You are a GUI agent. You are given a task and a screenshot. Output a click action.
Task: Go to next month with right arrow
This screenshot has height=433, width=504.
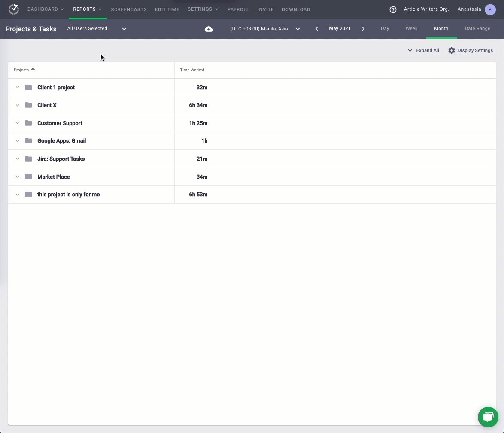pos(363,28)
